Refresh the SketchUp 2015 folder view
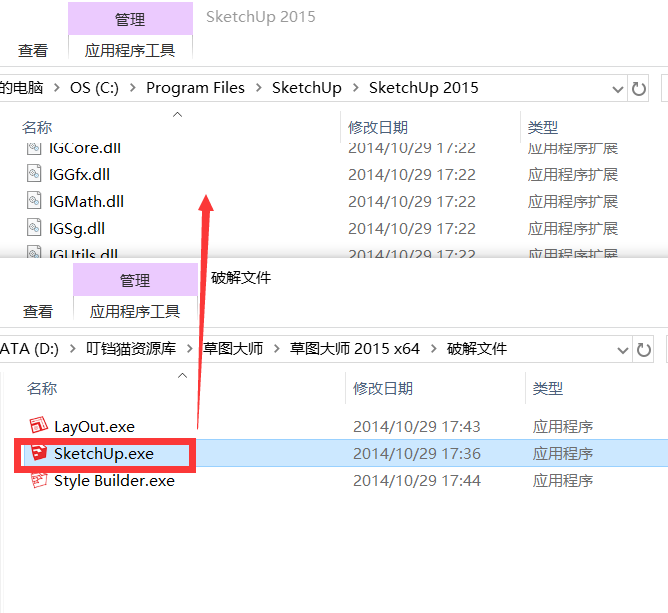The height and width of the screenshot is (613, 668). pyautogui.click(x=638, y=89)
